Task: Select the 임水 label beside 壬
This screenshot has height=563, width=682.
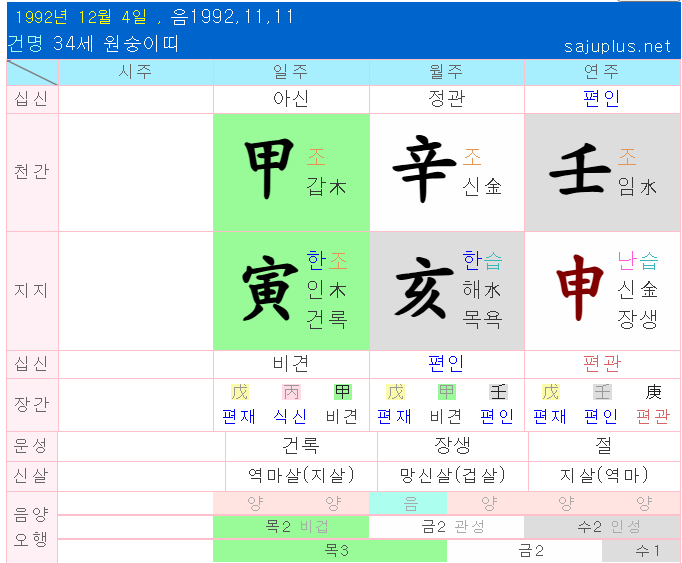Action: 638,187
